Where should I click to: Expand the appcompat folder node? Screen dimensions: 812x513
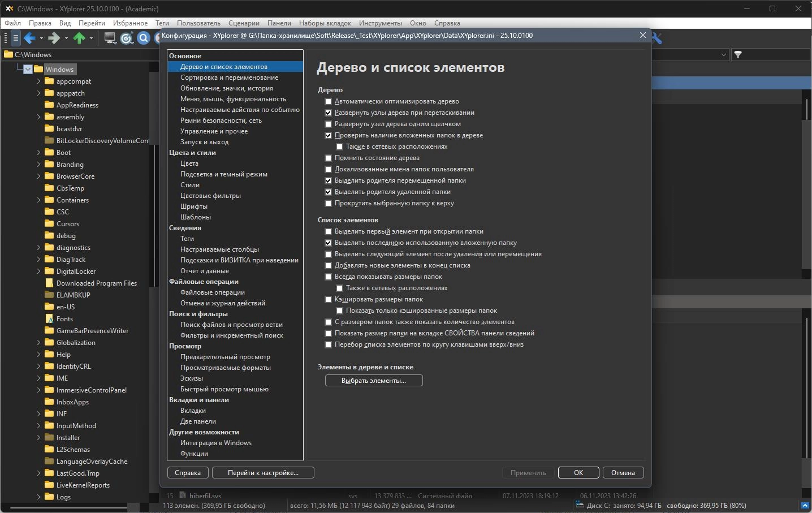click(x=38, y=81)
